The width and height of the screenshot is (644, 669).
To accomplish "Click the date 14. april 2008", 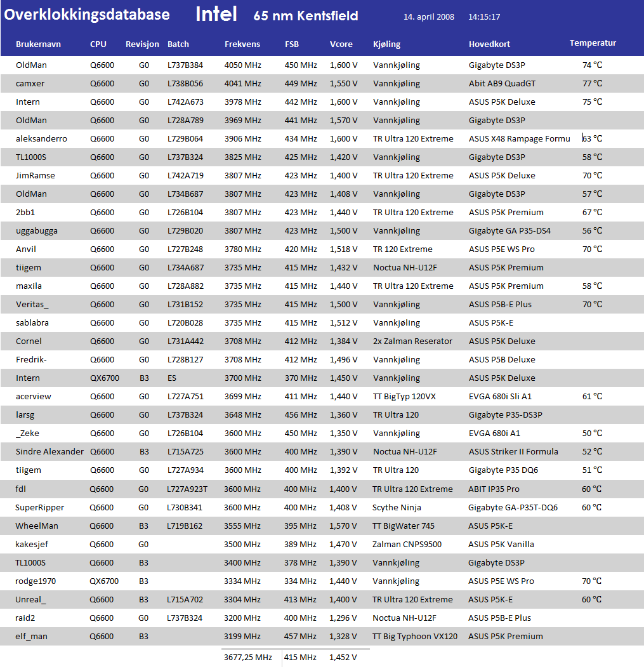I will (429, 17).
